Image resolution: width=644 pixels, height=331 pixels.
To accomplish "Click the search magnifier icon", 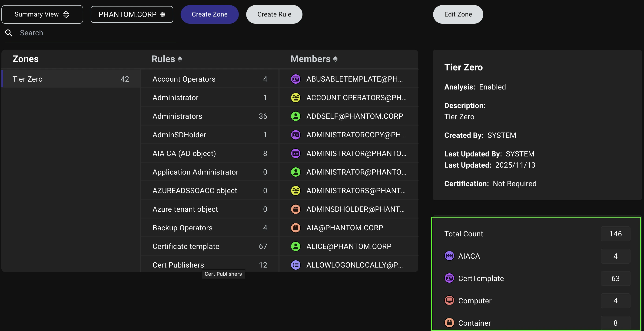I will click(x=9, y=33).
